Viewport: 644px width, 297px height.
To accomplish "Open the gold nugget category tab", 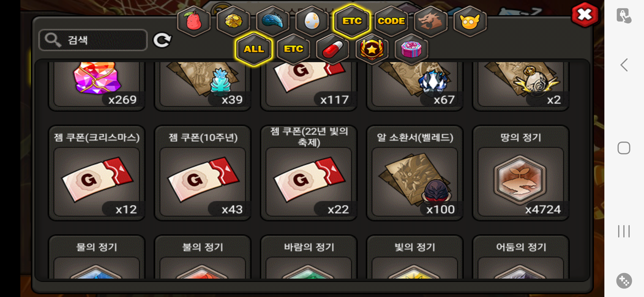I will [233, 21].
